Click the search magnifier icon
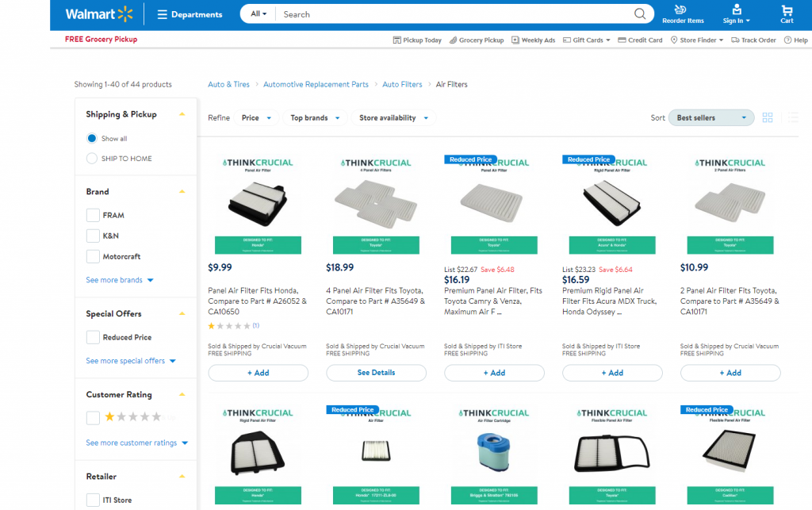The image size is (812, 510). [640, 14]
